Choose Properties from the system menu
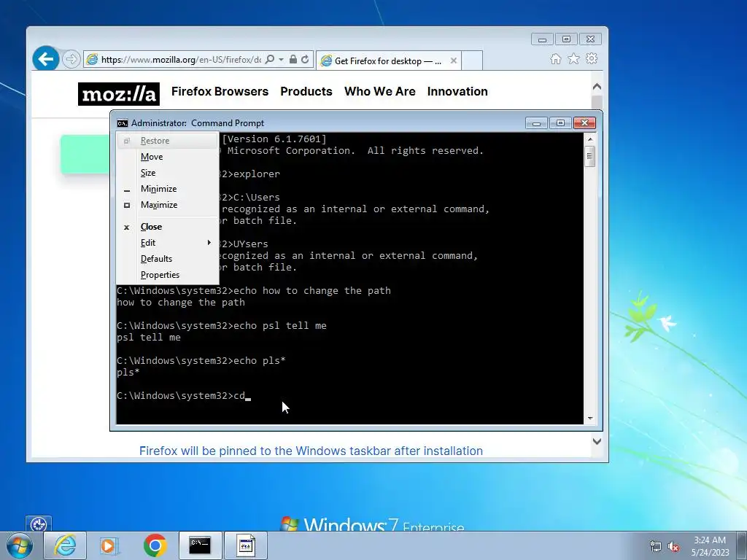Screen dimensions: 747x560 coord(167,275)
